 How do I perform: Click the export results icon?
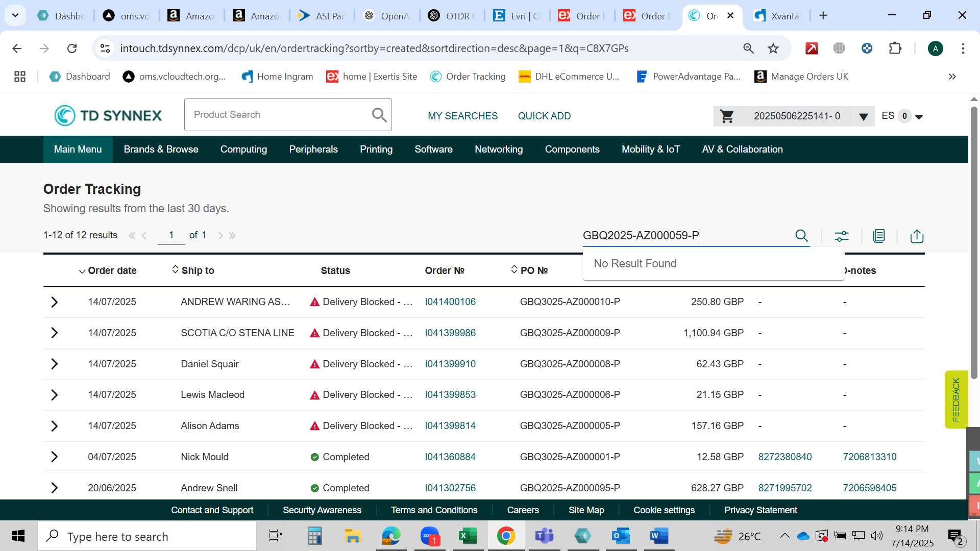click(917, 236)
